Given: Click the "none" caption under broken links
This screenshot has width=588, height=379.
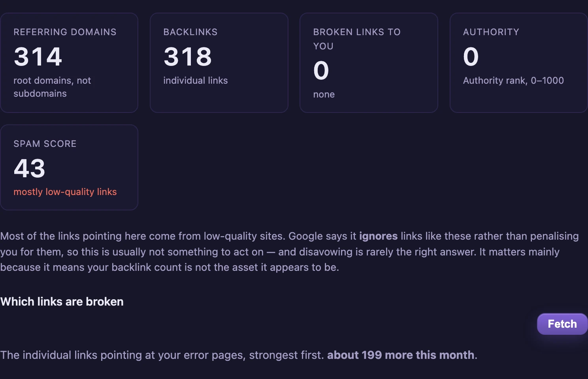Looking at the screenshot, I should 324,94.
